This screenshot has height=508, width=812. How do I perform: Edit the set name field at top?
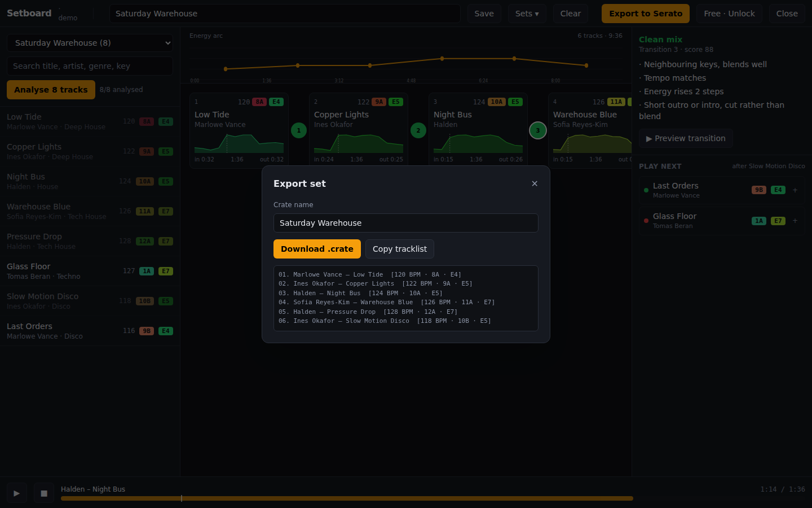(285, 14)
